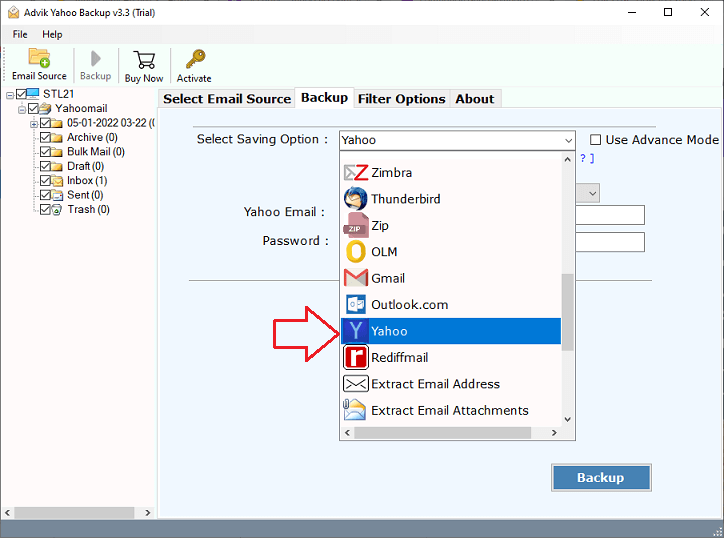The width and height of the screenshot is (724, 538).
Task: Enable Use Advance Mode checkbox
Action: click(x=596, y=139)
